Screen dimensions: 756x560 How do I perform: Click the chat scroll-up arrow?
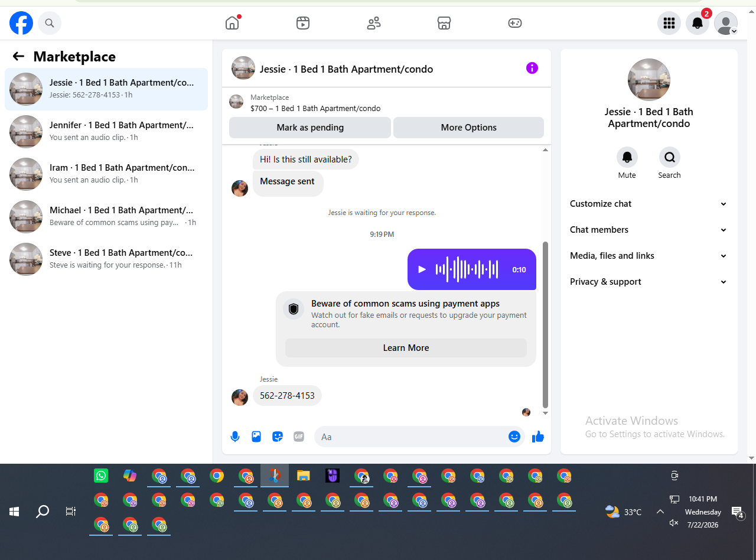click(545, 150)
